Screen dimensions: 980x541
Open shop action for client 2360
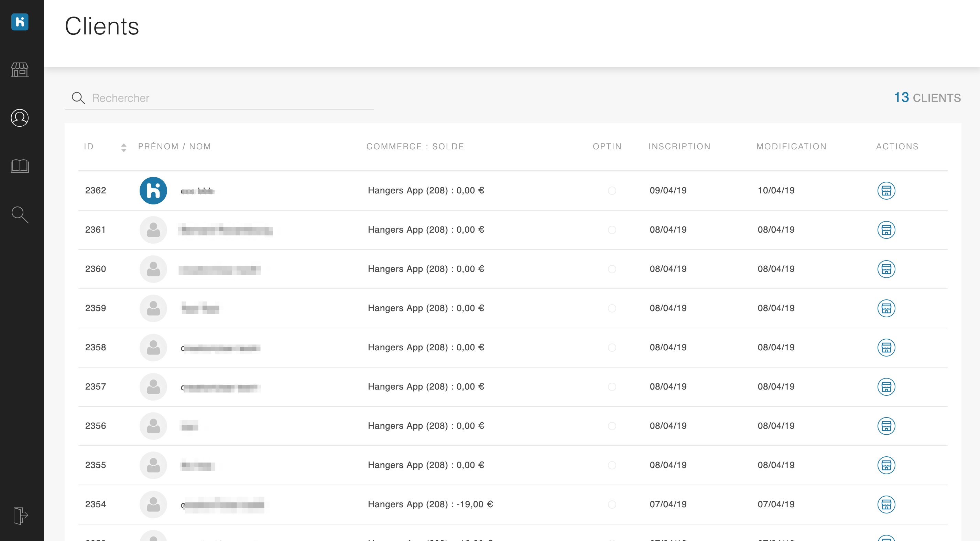[x=886, y=269]
